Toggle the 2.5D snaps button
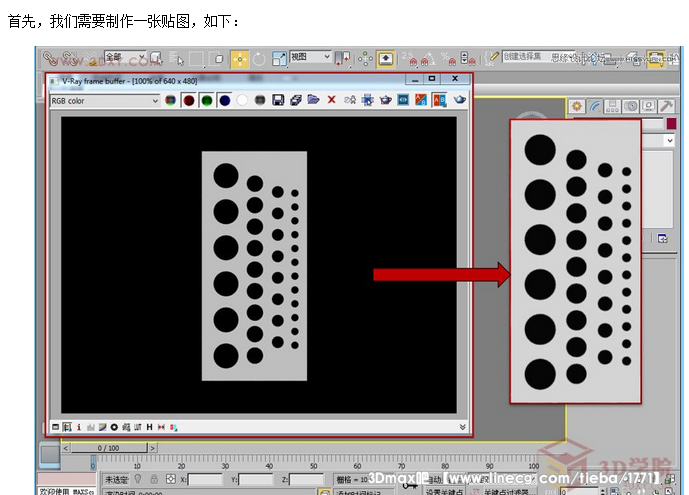The height and width of the screenshot is (495, 689). click(x=409, y=59)
